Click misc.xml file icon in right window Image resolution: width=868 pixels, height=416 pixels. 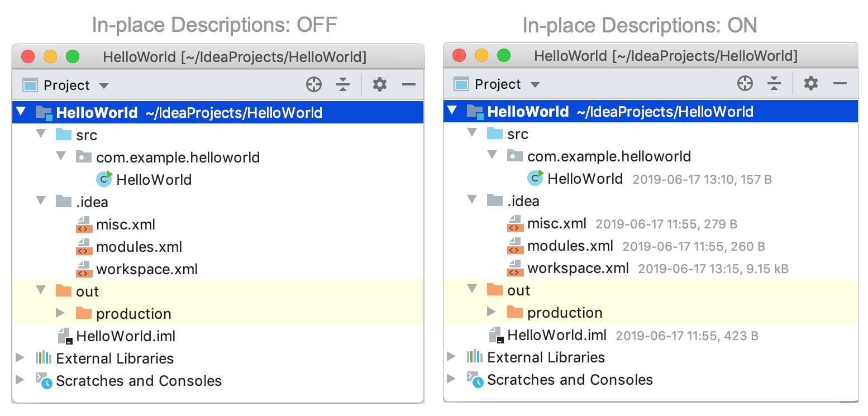[515, 223]
